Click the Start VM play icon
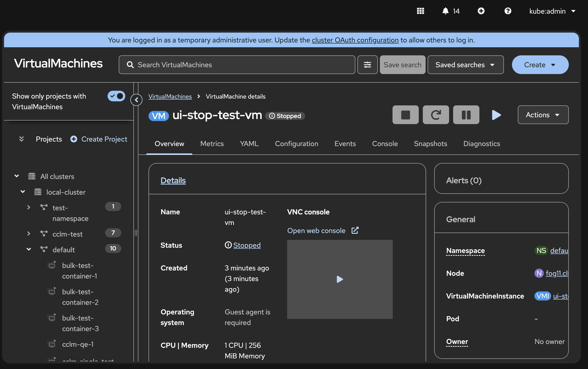Viewport: 588px width, 369px height. point(496,115)
